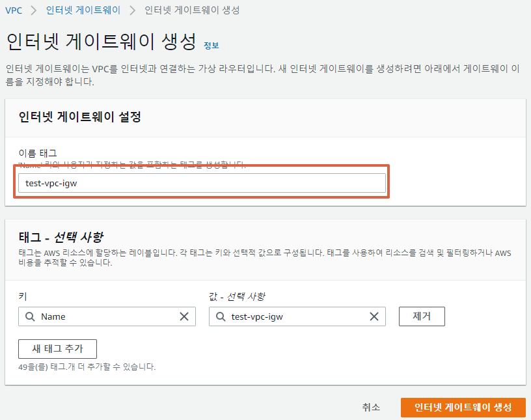Screen dimensions: 531x420
Task: Click the 인터넷 게이트웨이 생성 button
Action: pos(463,407)
